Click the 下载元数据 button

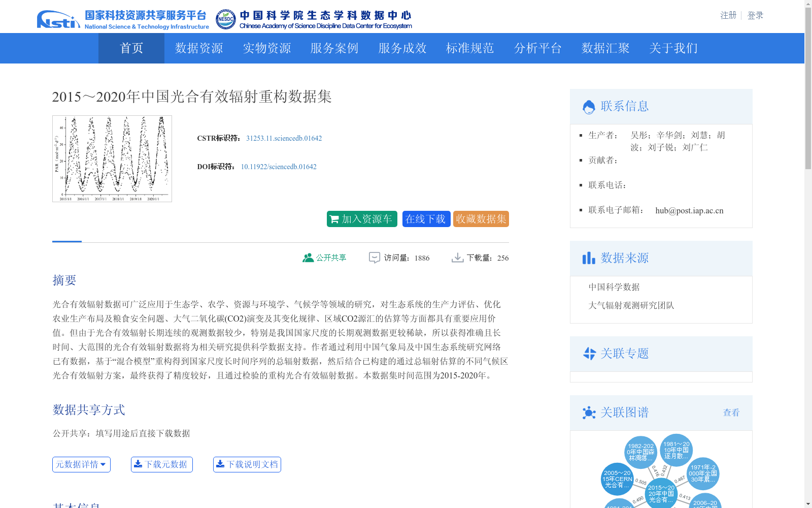pos(162,464)
